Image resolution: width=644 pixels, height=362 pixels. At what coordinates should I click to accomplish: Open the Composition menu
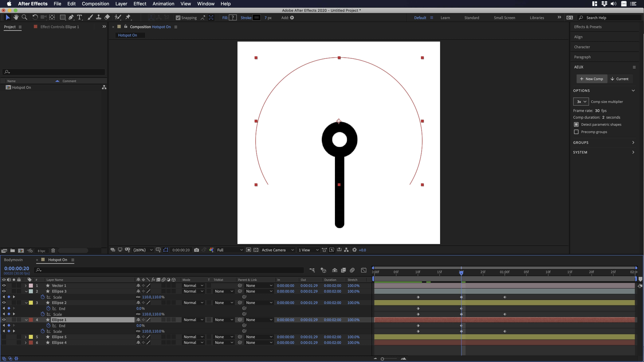[x=95, y=4]
